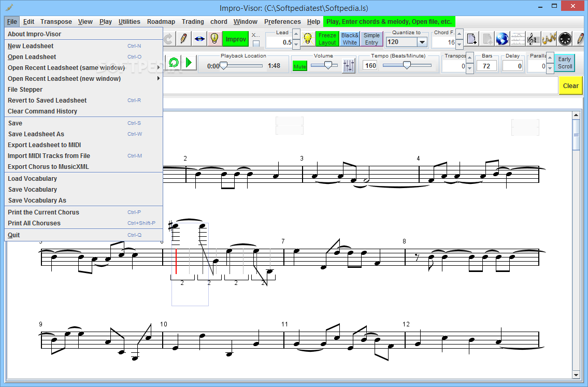Click the Tempo slider

click(x=407, y=66)
